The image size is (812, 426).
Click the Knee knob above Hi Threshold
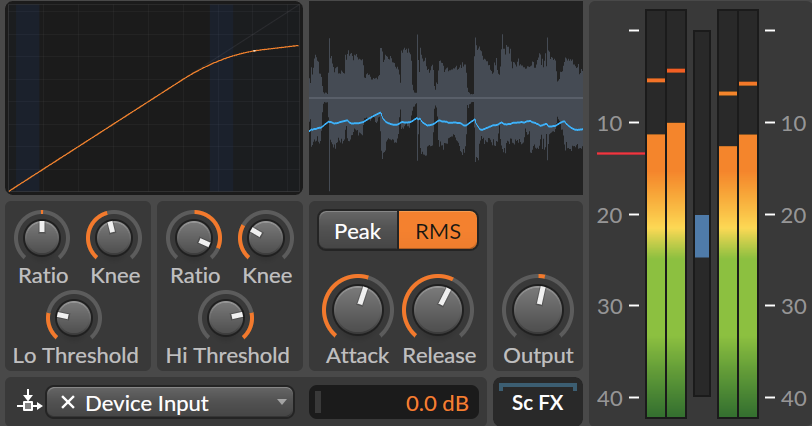point(266,238)
